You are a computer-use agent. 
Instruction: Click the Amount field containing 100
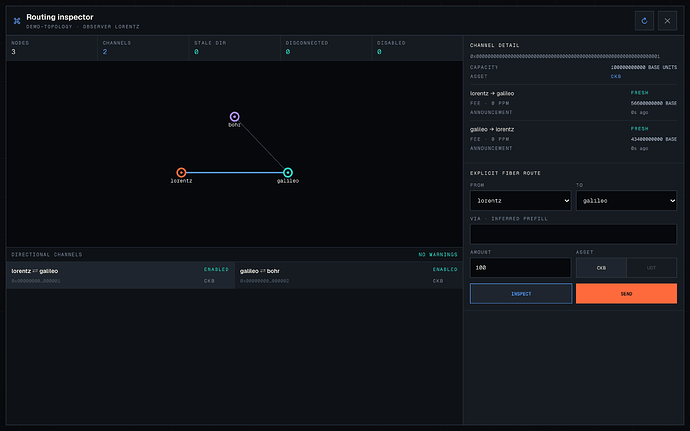tap(521, 268)
